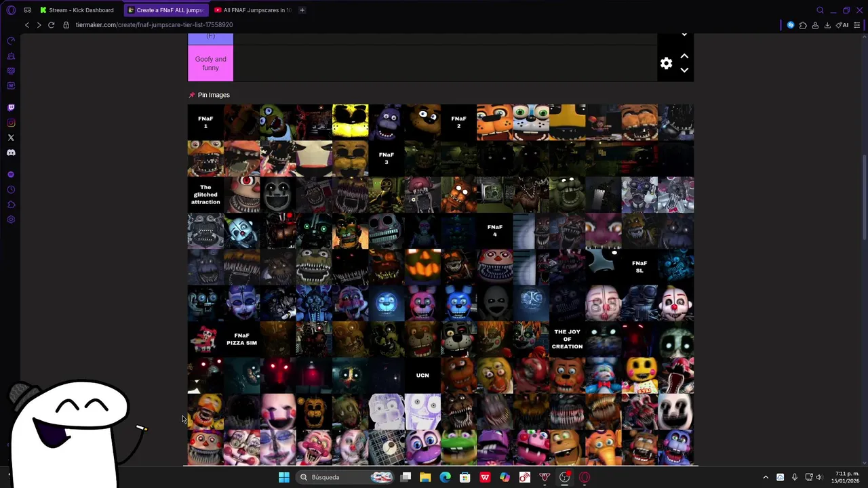868x488 pixels.
Task: Select the FNaF 3 label tile
Action: [x=387, y=159]
